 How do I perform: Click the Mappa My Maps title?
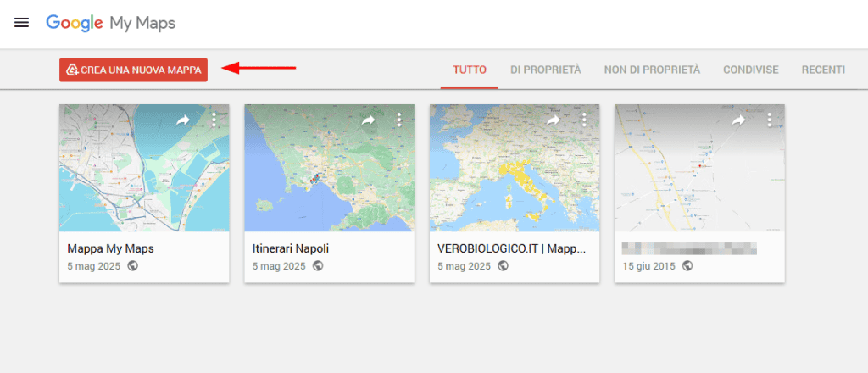tap(111, 249)
